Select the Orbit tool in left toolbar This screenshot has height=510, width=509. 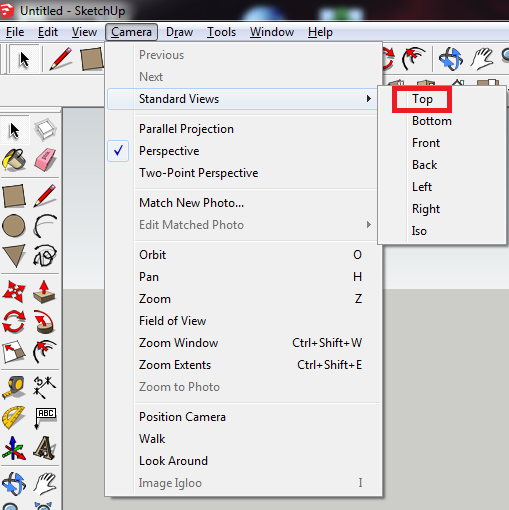click(x=14, y=483)
